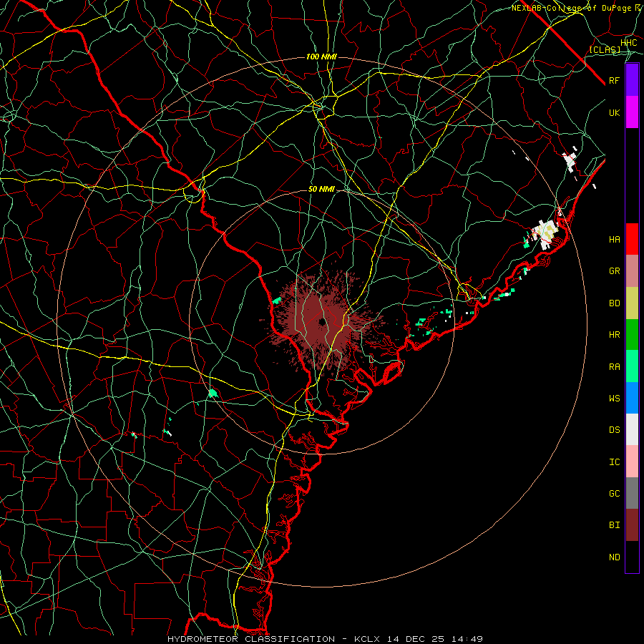The image size is (644, 644).
Task: Click the BD legend label
Action: coord(614,303)
